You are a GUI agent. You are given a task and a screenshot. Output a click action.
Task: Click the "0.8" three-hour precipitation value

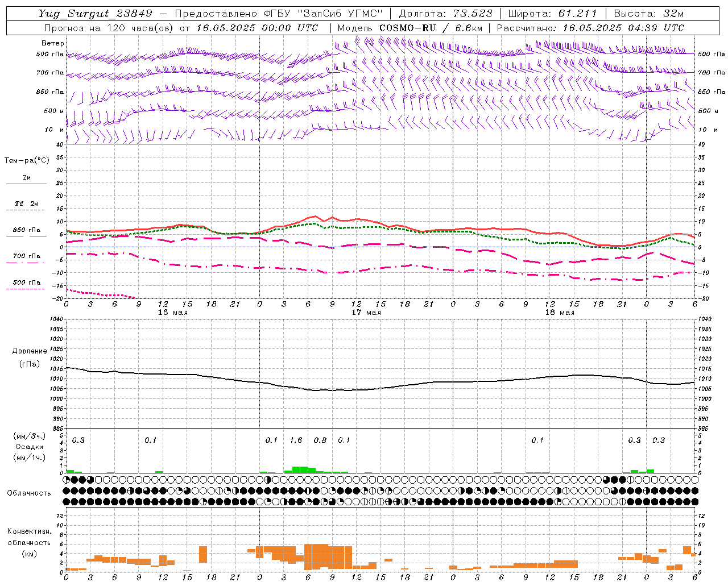[320, 440]
